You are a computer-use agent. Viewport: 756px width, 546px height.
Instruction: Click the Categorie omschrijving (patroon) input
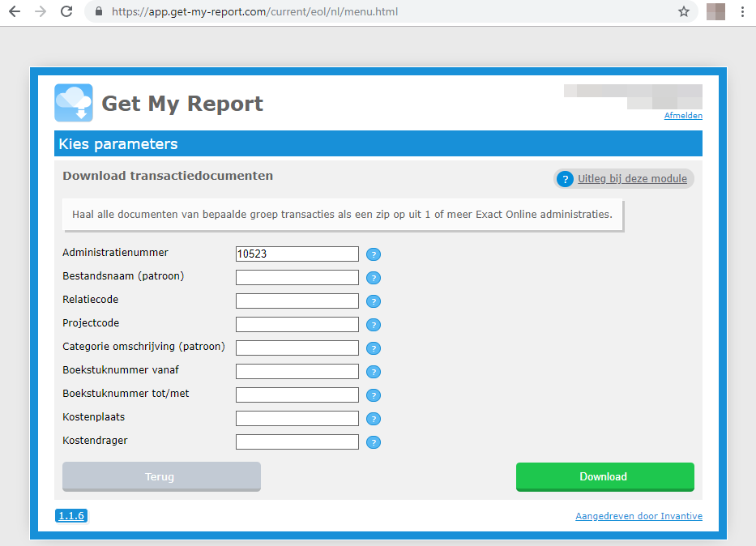[x=297, y=348]
